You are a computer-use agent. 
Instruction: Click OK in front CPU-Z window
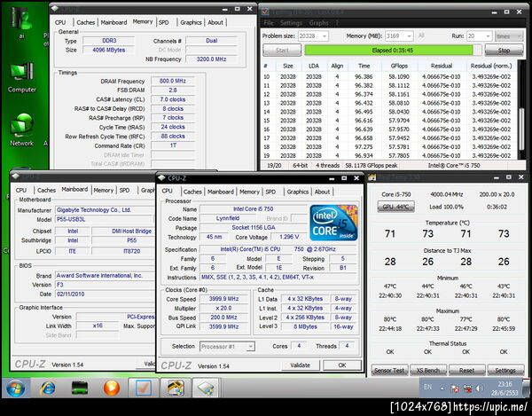(342, 365)
